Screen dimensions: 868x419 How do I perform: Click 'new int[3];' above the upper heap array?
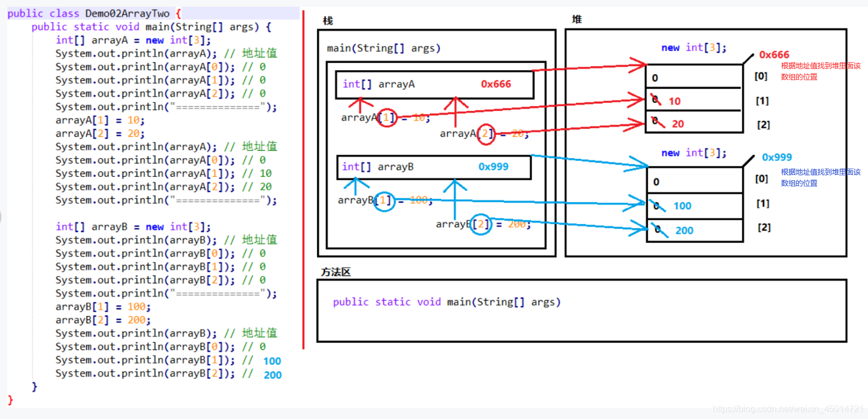click(694, 48)
